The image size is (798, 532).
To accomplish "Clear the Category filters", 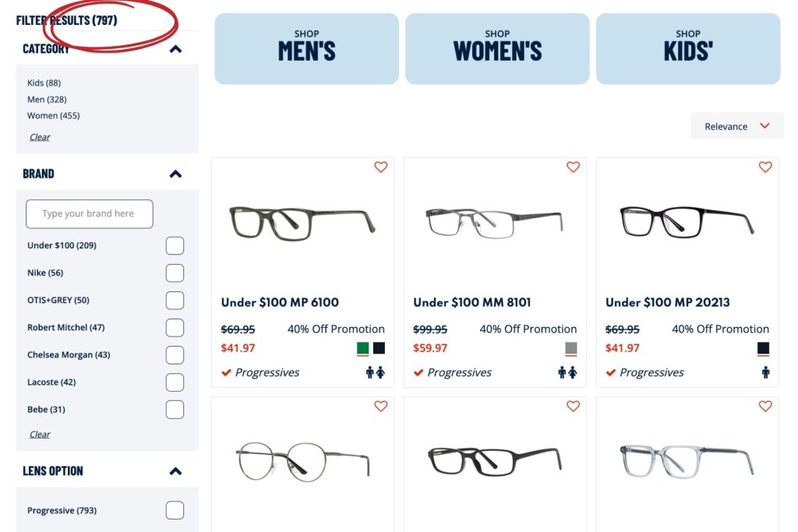I will [x=39, y=136].
